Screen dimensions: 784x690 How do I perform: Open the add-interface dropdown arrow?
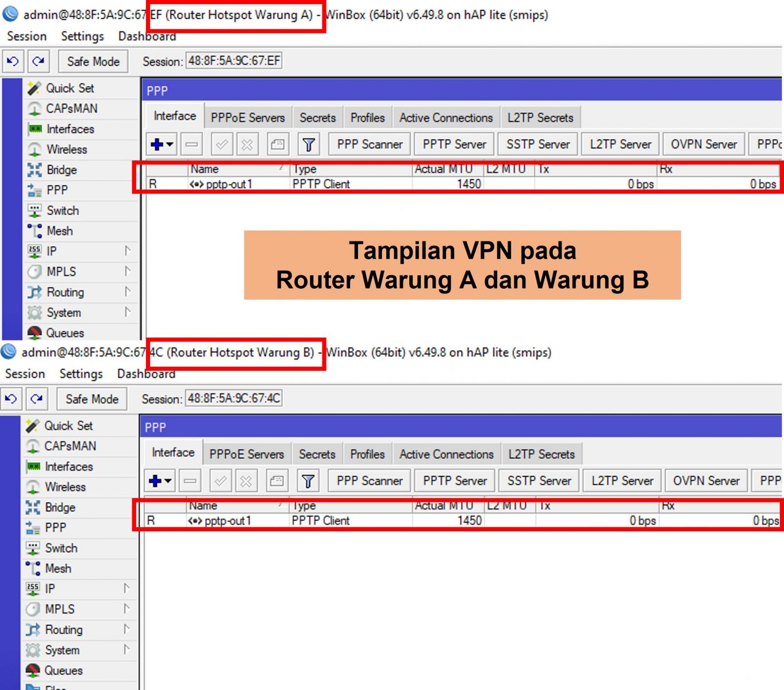[x=169, y=144]
